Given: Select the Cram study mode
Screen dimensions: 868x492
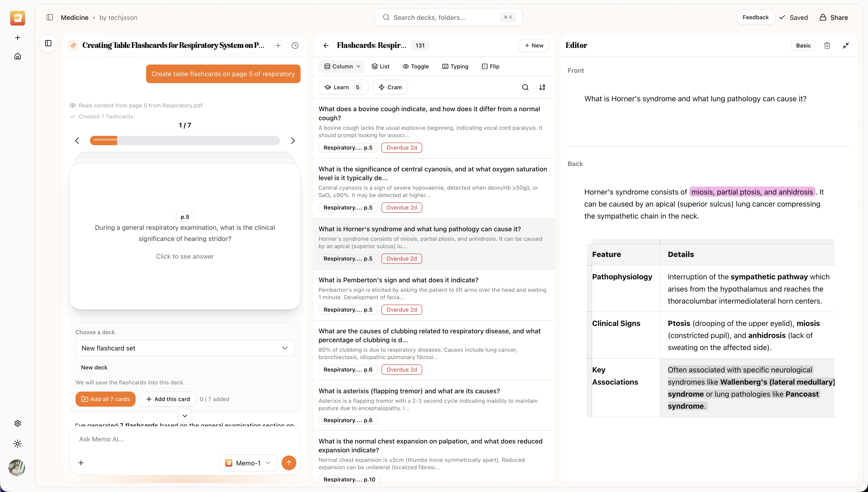Looking at the screenshot, I should point(390,87).
